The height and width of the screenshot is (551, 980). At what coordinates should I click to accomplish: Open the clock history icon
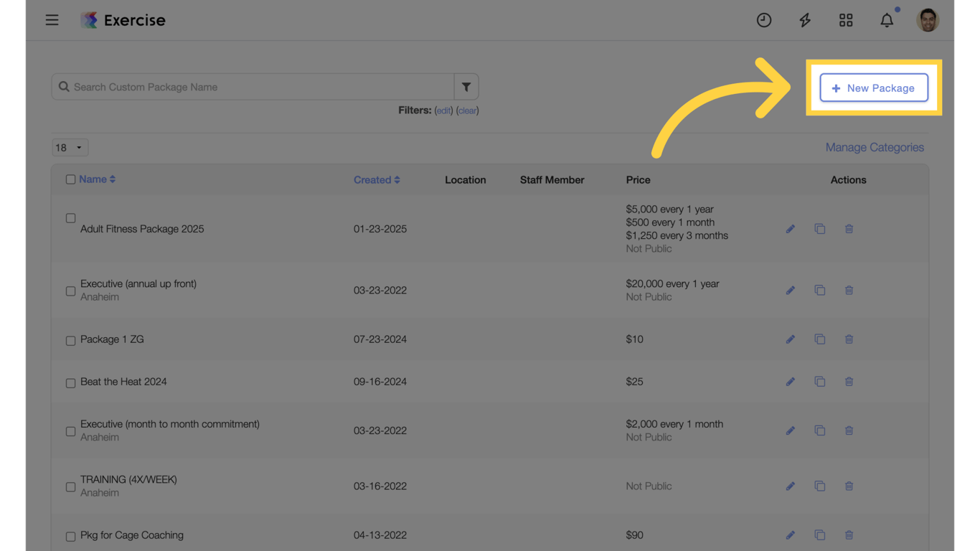[x=764, y=20]
